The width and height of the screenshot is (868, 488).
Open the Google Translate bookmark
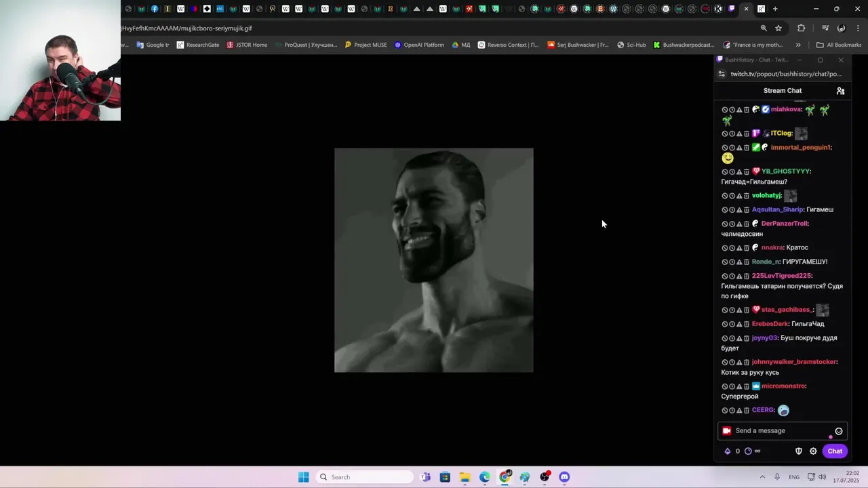pyautogui.click(x=153, y=45)
